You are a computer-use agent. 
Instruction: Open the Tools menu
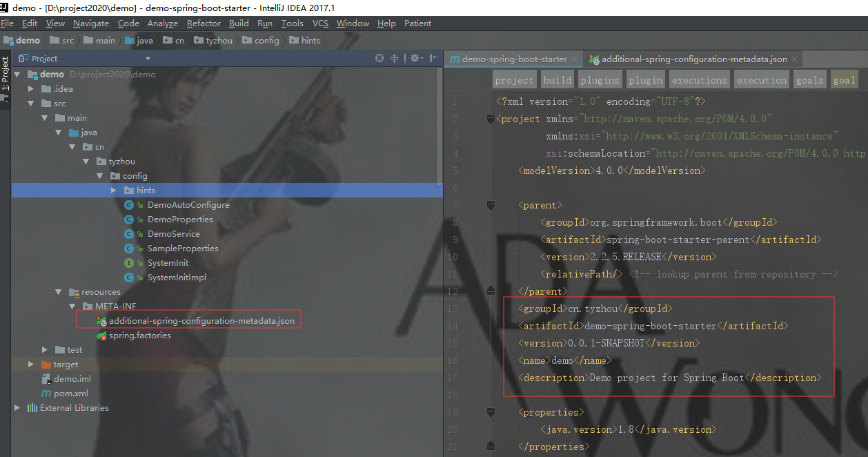click(293, 23)
